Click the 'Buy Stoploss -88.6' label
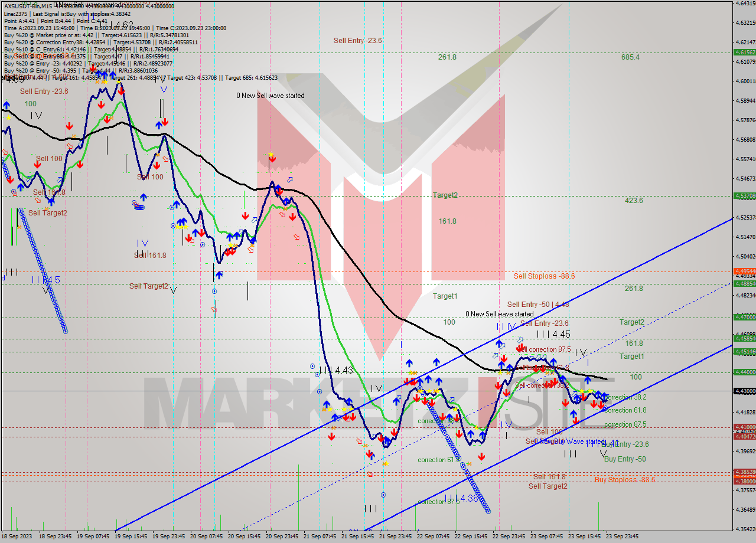The image size is (756, 543). coord(625,480)
